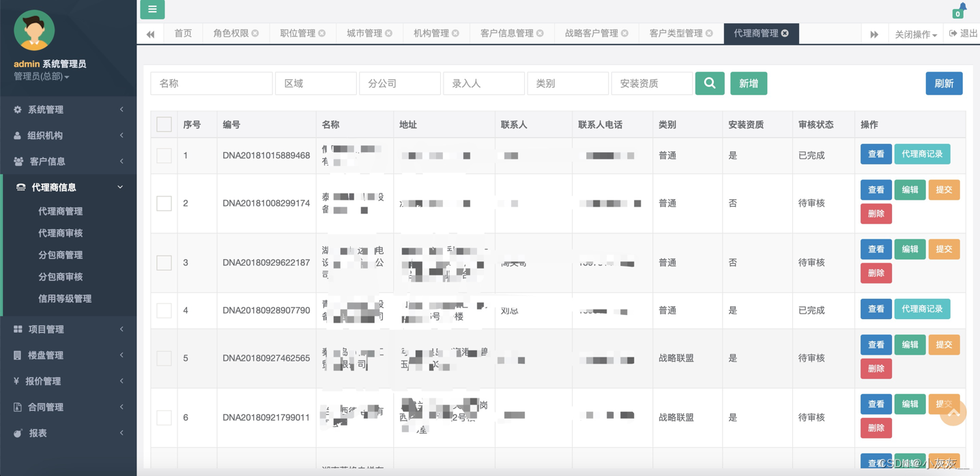This screenshot has height=476, width=980.
Task: Switch to the 首页 tab
Action: [x=183, y=33]
